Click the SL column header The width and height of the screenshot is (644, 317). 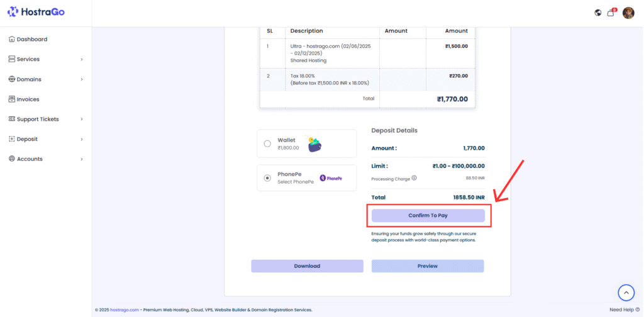click(270, 31)
